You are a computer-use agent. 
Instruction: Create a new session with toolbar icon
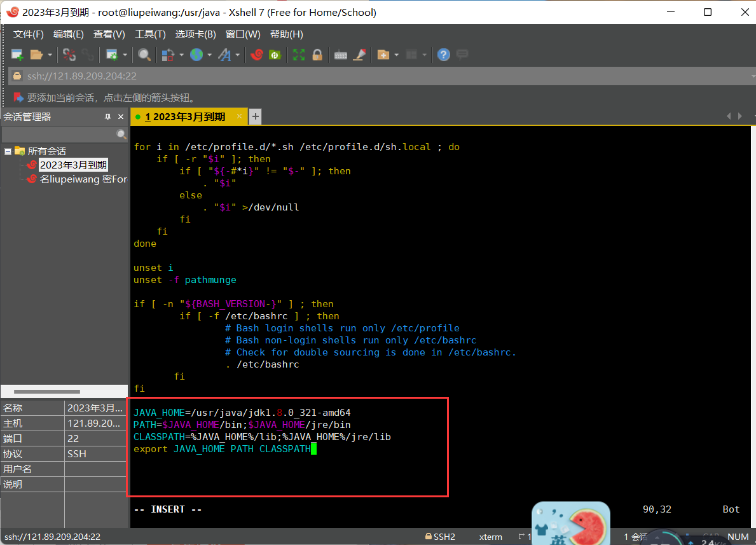click(17, 55)
